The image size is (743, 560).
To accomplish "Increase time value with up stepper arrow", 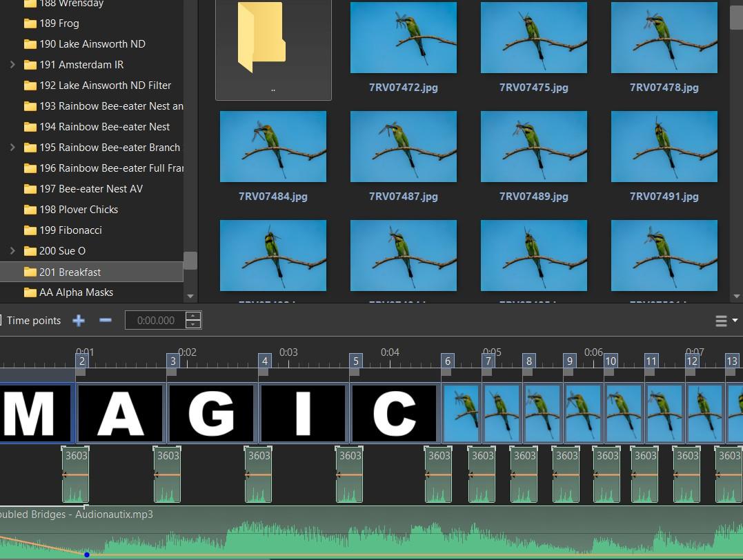I will [x=194, y=317].
